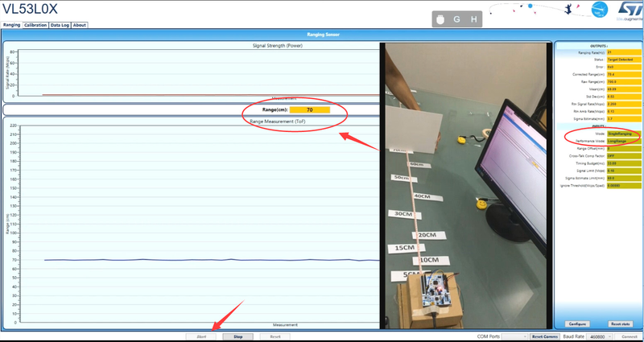
Task: Open the About tab
Action: pyautogui.click(x=79, y=25)
